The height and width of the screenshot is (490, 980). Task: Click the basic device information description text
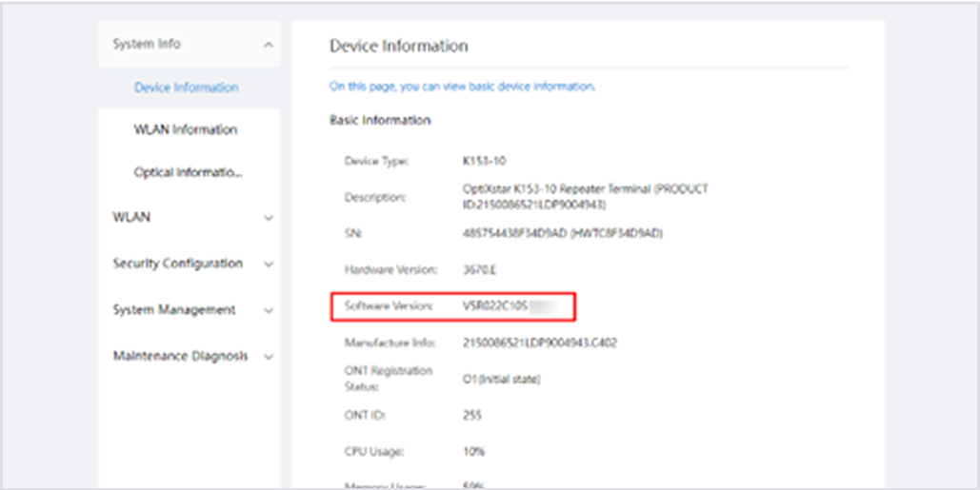pos(462,87)
